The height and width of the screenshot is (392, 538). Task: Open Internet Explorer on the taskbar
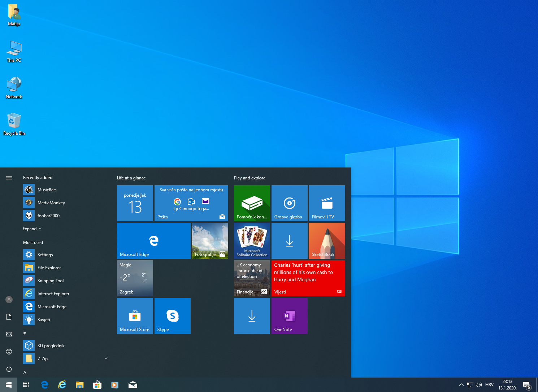point(62,385)
